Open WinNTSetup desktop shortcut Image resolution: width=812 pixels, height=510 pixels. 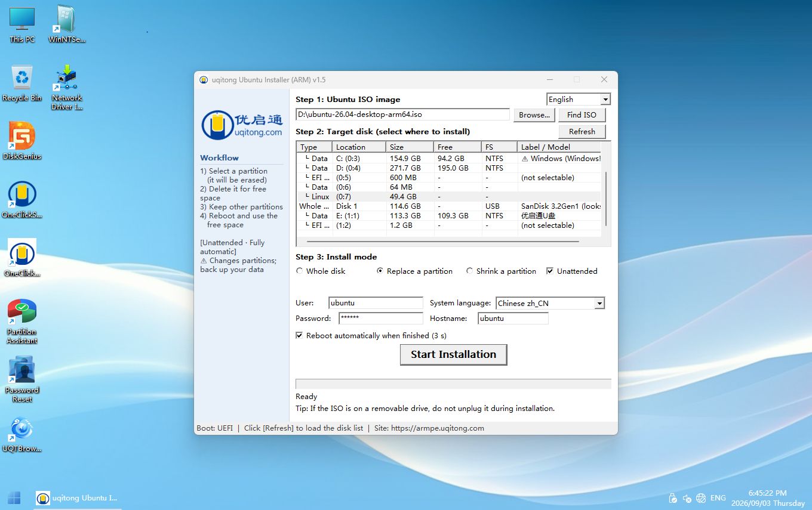[67, 24]
